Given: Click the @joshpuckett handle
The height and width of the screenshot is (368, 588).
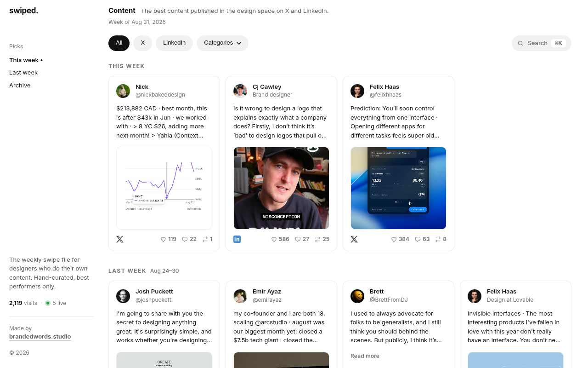Looking at the screenshot, I should pyautogui.click(x=153, y=300).
